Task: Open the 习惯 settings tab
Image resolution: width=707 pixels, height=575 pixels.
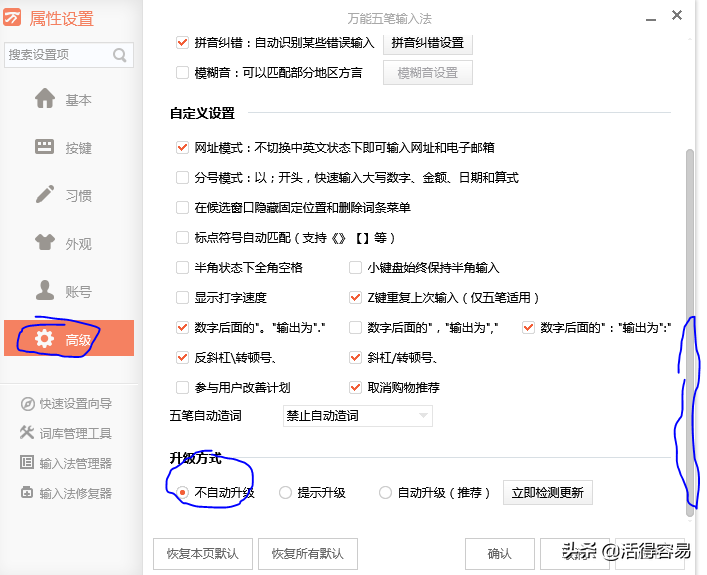Action: 69,195
